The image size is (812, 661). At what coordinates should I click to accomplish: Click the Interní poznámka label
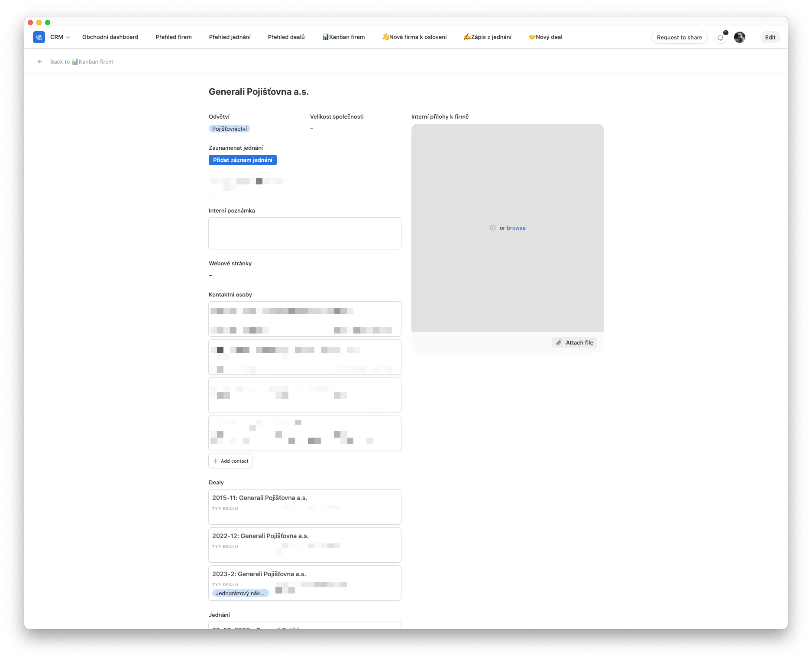232,211
